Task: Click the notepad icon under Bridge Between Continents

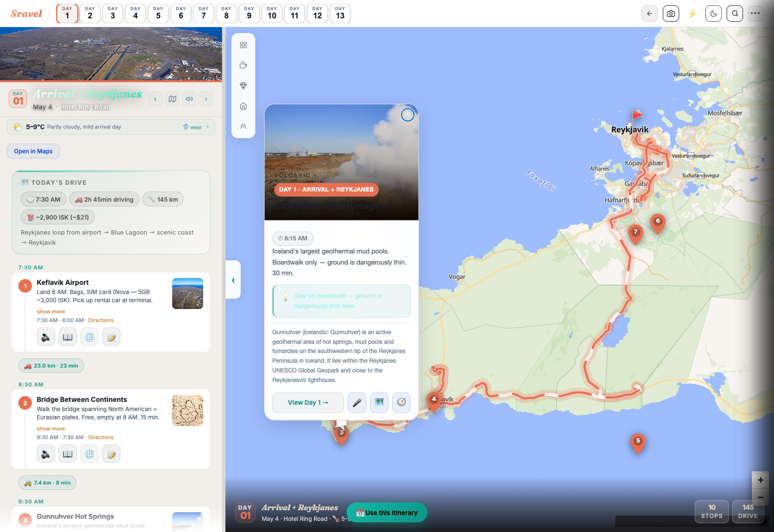Action: (x=111, y=454)
